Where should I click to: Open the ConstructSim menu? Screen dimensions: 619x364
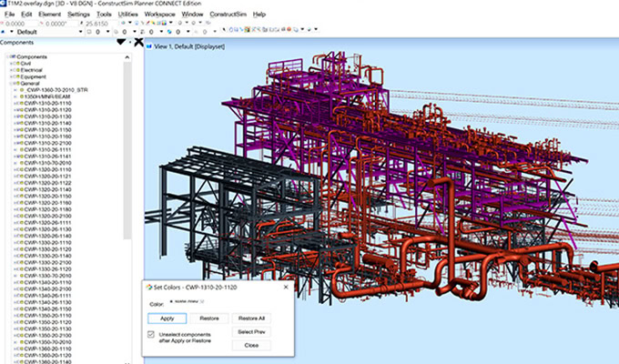coord(228,15)
